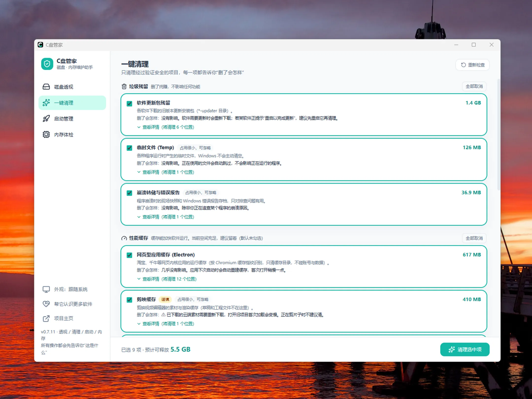Click the 5.5 GB estimated release value

pos(180,349)
